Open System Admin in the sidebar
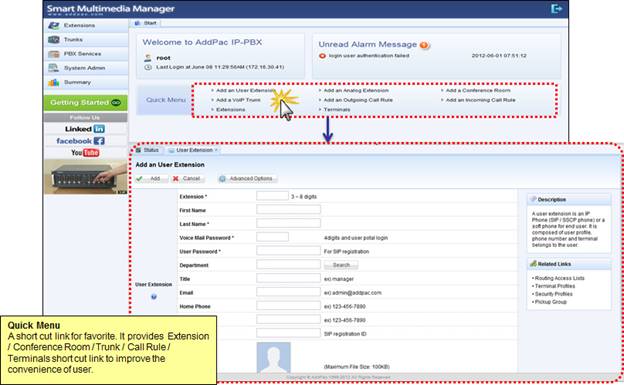The width and height of the screenshot is (624, 385). tap(86, 68)
